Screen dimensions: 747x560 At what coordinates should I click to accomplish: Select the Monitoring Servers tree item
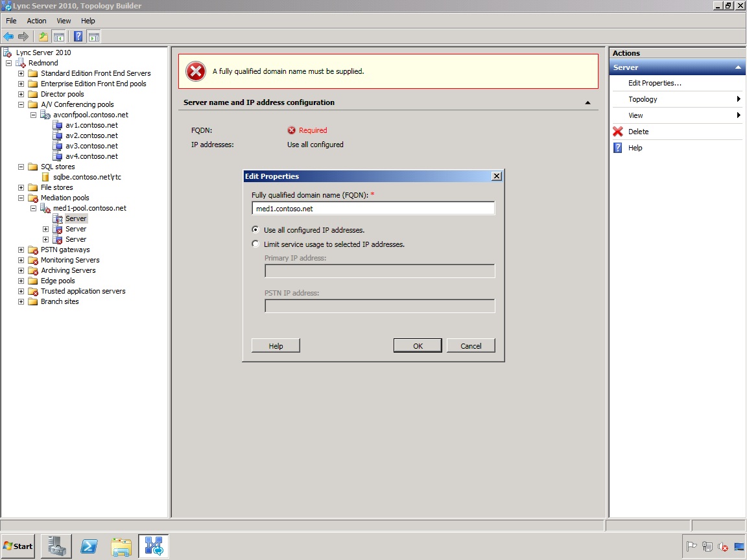(x=70, y=260)
